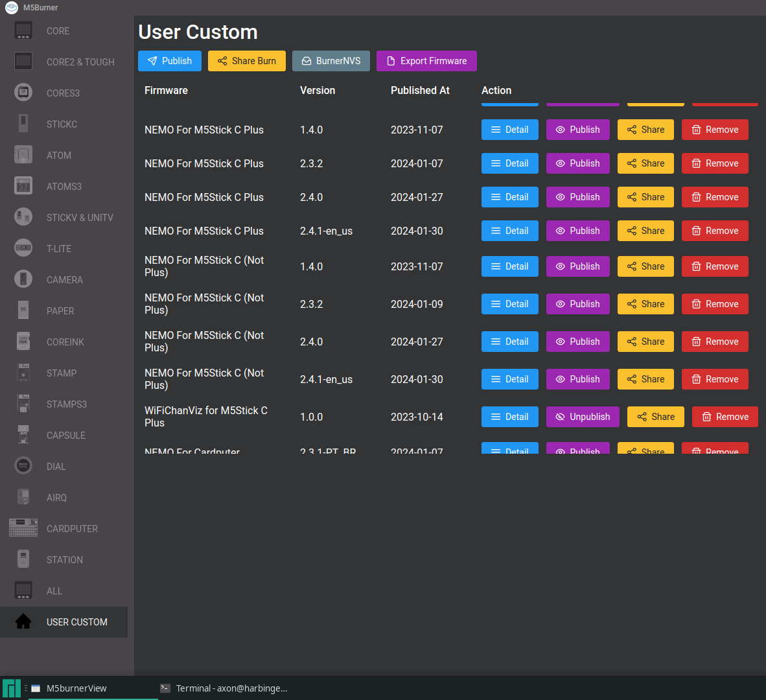Select the DIAL device icon
The height and width of the screenshot is (700, 766).
point(23,465)
